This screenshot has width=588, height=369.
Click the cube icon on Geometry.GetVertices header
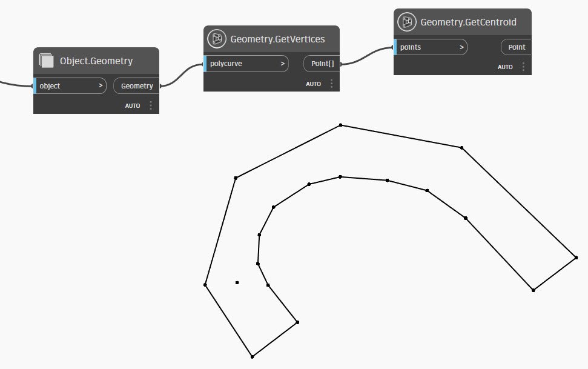(217, 39)
